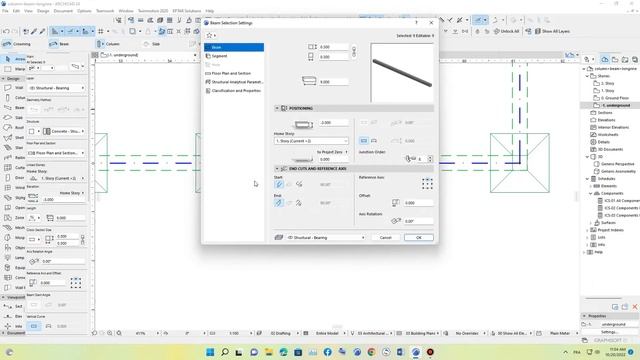Select the Door tool in the toolbox
The width and height of the screenshot is (640, 360).
[x=14, y=178]
